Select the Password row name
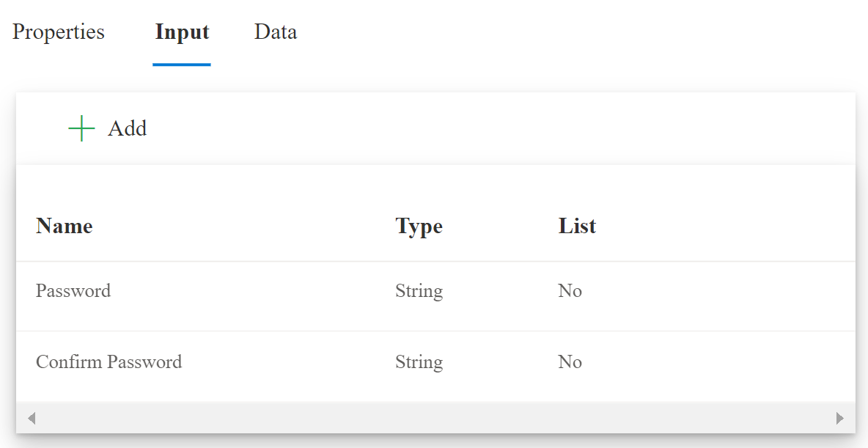 [73, 291]
